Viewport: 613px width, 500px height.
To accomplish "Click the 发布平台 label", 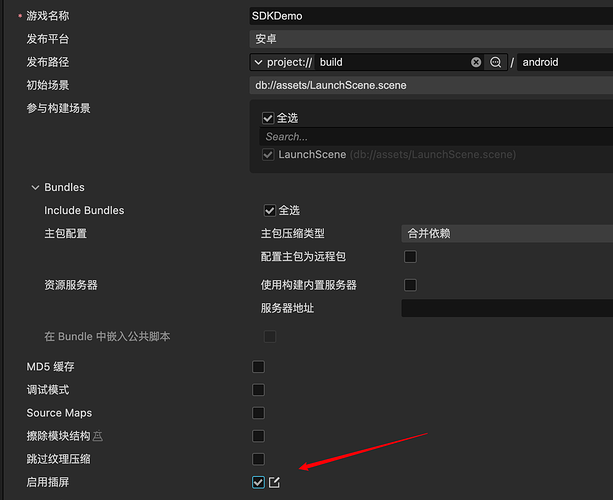I will (x=48, y=39).
